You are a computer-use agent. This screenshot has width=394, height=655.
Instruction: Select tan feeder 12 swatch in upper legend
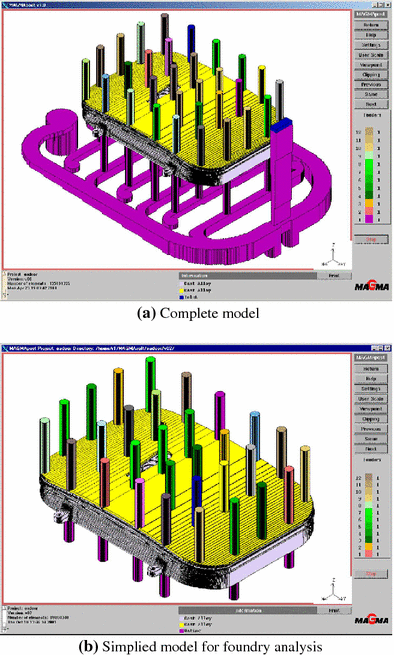coord(369,132)
